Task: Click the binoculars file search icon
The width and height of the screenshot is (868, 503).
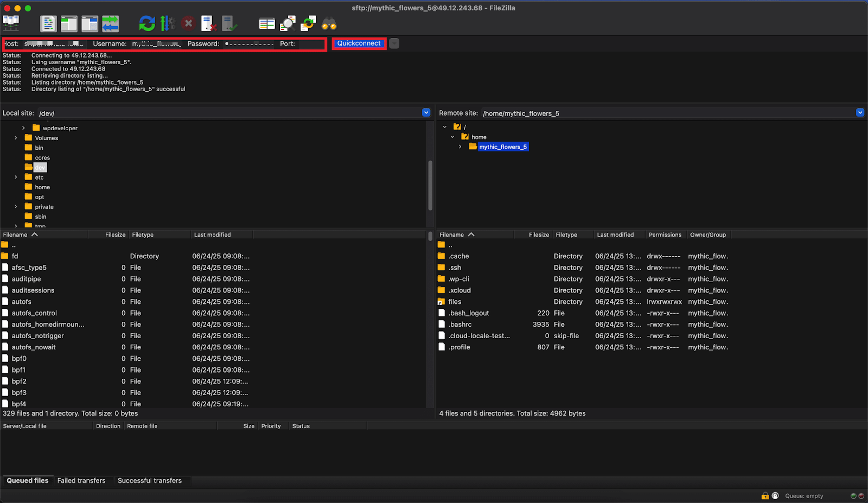Action: tap(329, 23)
